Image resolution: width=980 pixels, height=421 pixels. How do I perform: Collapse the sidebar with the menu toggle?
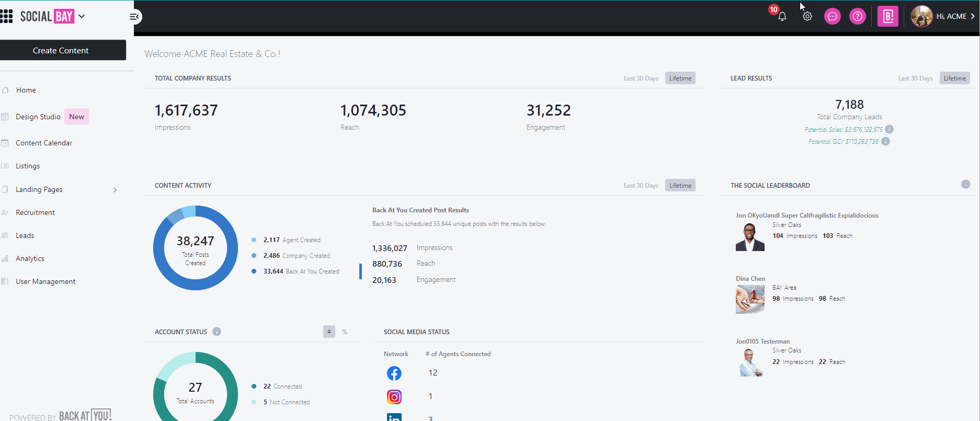tap(134, 17)
